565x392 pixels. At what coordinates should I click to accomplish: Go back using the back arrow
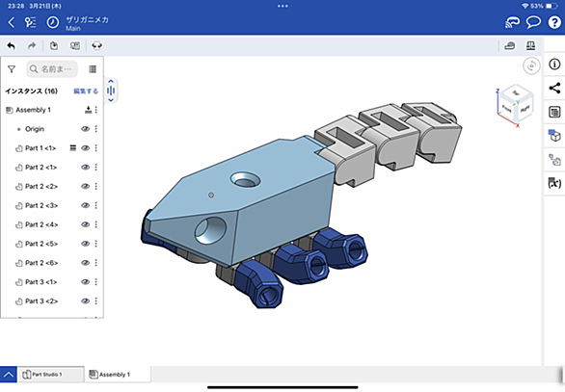click(12, 22)
